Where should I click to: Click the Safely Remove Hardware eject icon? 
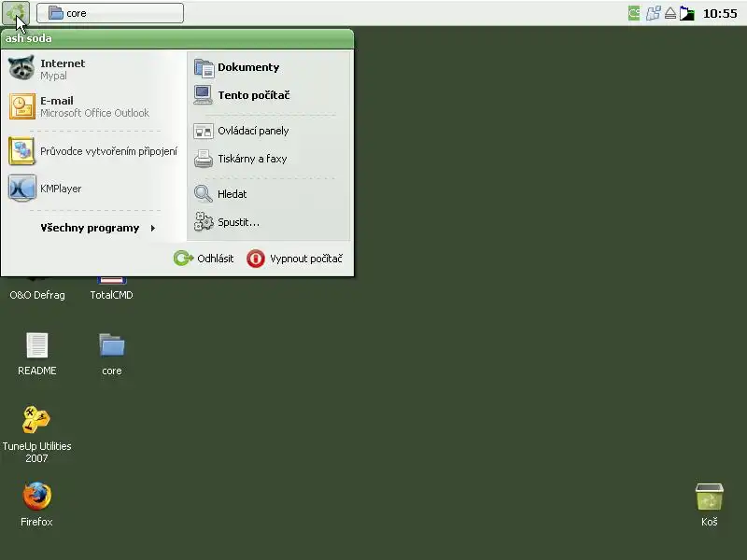pos(670,13)
